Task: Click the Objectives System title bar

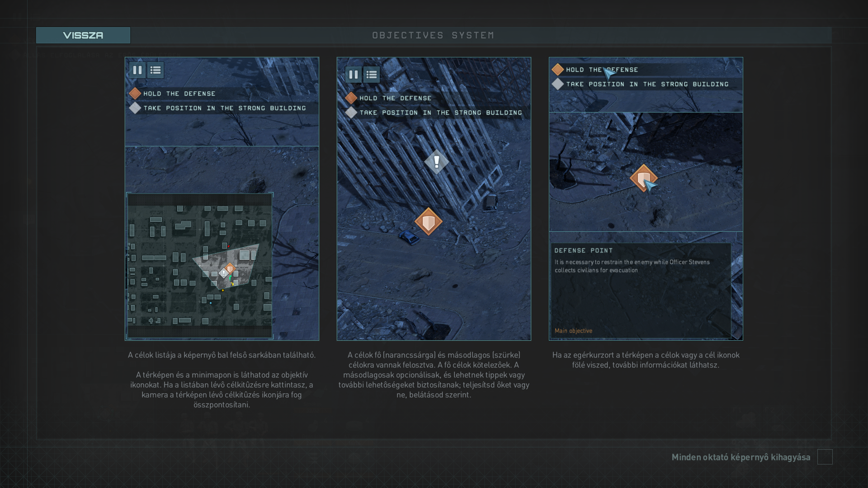Action: 433,35
